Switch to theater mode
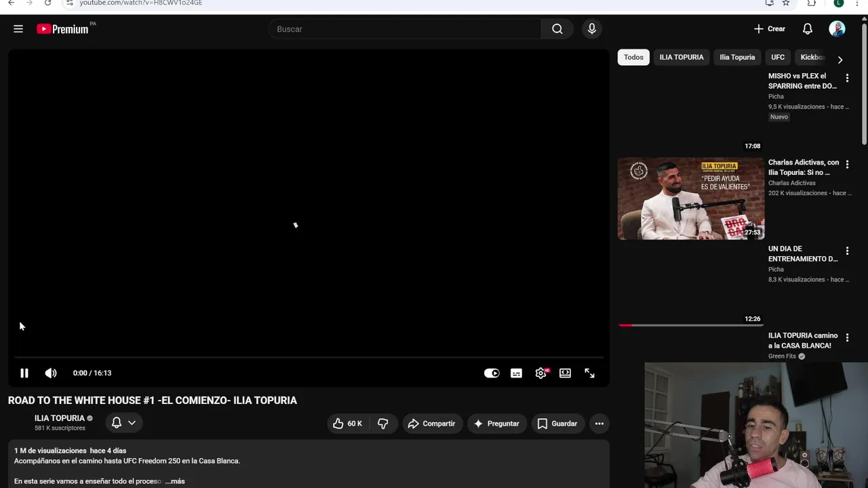Viewport: 868px width, 488px height. click(565, 373)
